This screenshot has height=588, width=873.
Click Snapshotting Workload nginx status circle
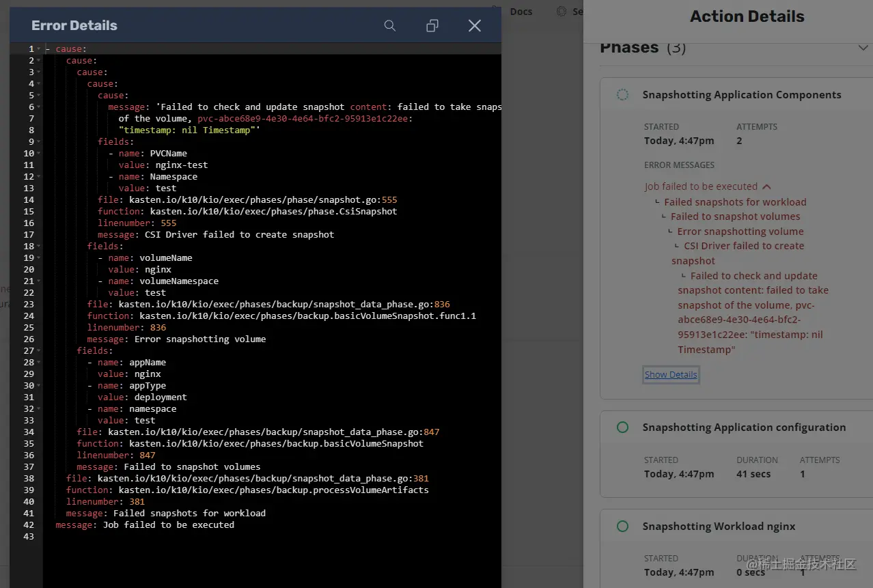(622, 527)
